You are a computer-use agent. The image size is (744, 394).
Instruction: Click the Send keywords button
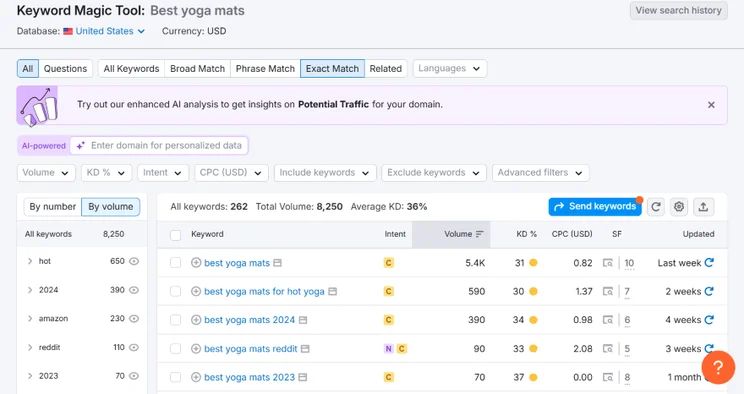(595, 206)
